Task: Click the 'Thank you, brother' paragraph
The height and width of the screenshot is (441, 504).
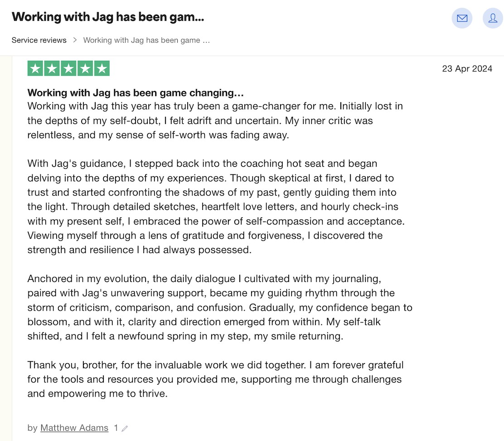Action: [x=215, y=379]
